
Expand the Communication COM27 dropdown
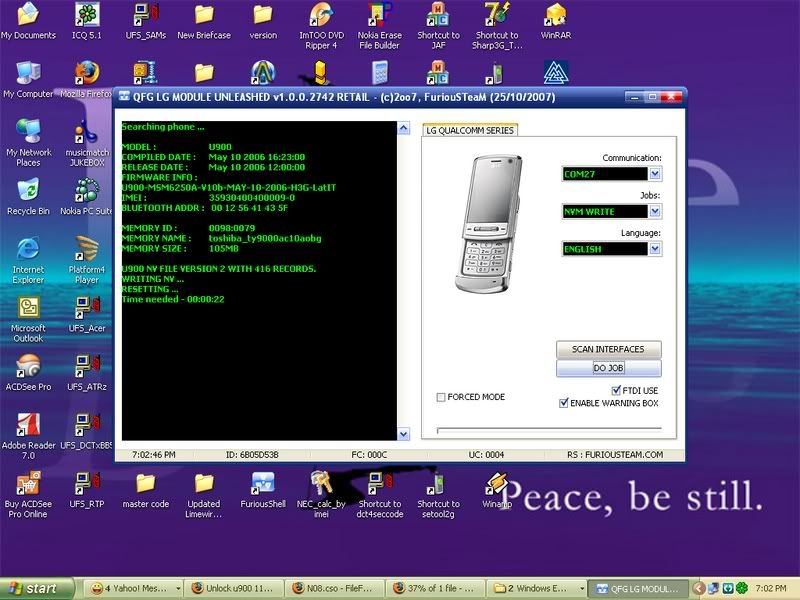pyautogui.click(x=655, y=174)
